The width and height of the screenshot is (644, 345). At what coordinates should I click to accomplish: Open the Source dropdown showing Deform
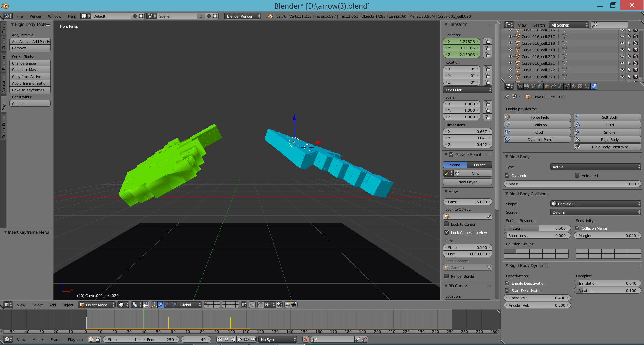point(596,212)
